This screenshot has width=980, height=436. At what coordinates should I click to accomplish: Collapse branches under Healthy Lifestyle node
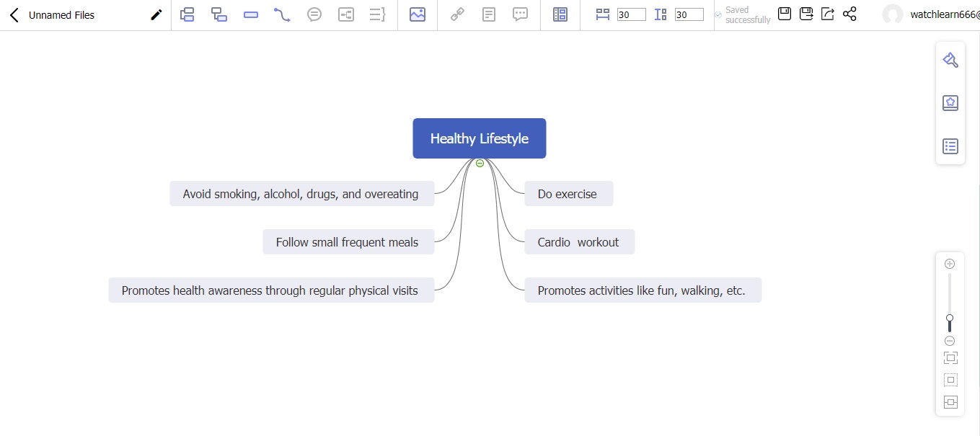coord(480,164)
